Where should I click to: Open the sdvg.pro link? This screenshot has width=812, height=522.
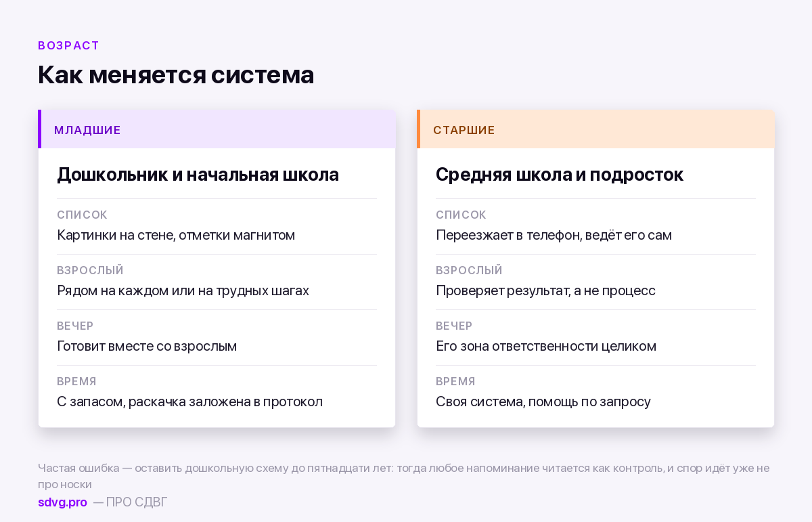(62, 502)
